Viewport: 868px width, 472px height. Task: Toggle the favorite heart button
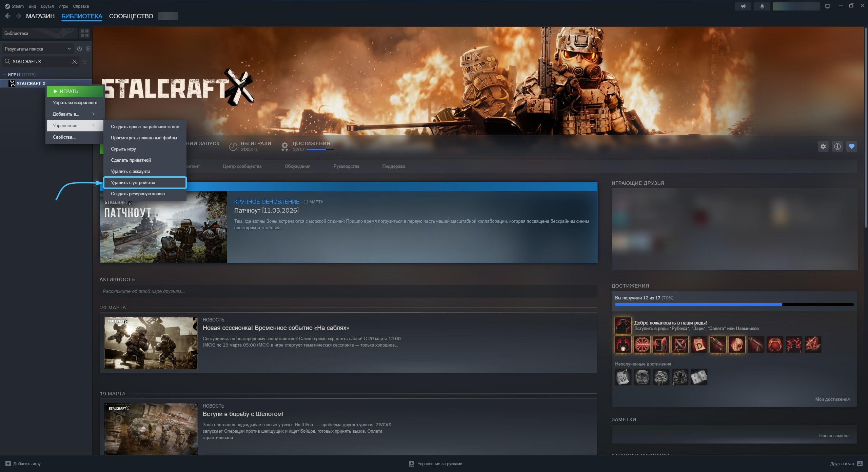point(851,146)
